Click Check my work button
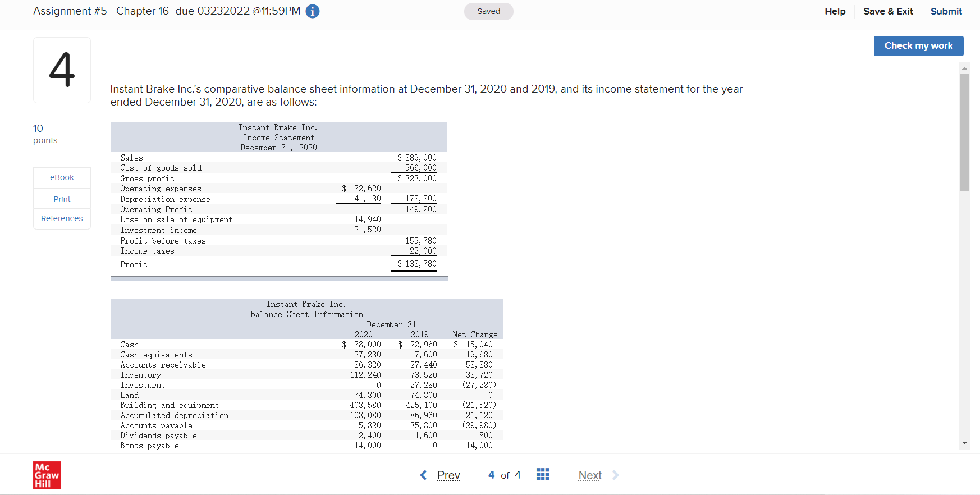980x495 pixels. pos(919,46)
